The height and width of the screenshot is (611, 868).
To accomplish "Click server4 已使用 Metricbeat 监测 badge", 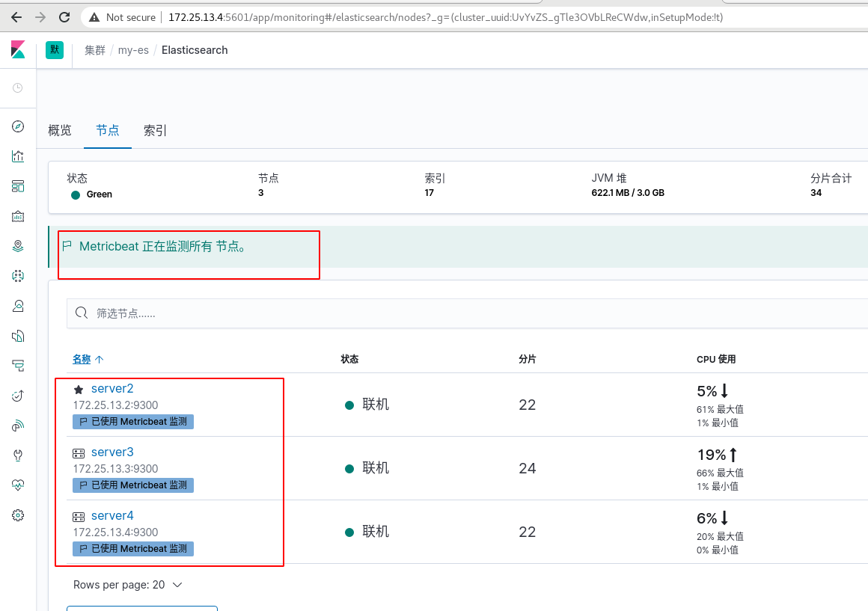I will 133,549.
